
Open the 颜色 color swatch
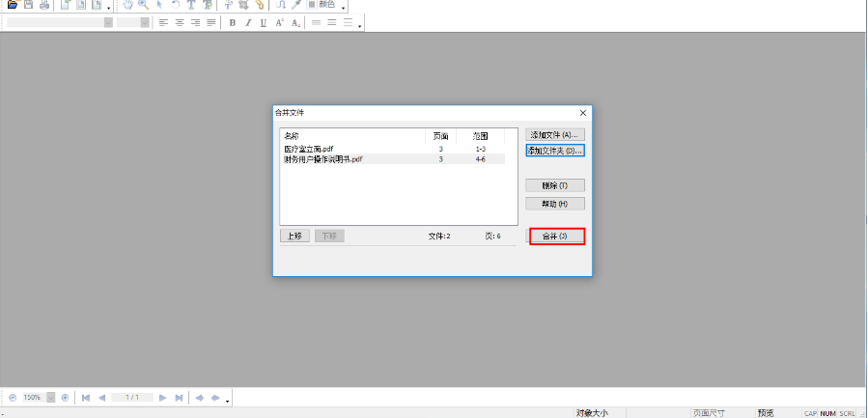pyautogui.click(x=311, y=5)
